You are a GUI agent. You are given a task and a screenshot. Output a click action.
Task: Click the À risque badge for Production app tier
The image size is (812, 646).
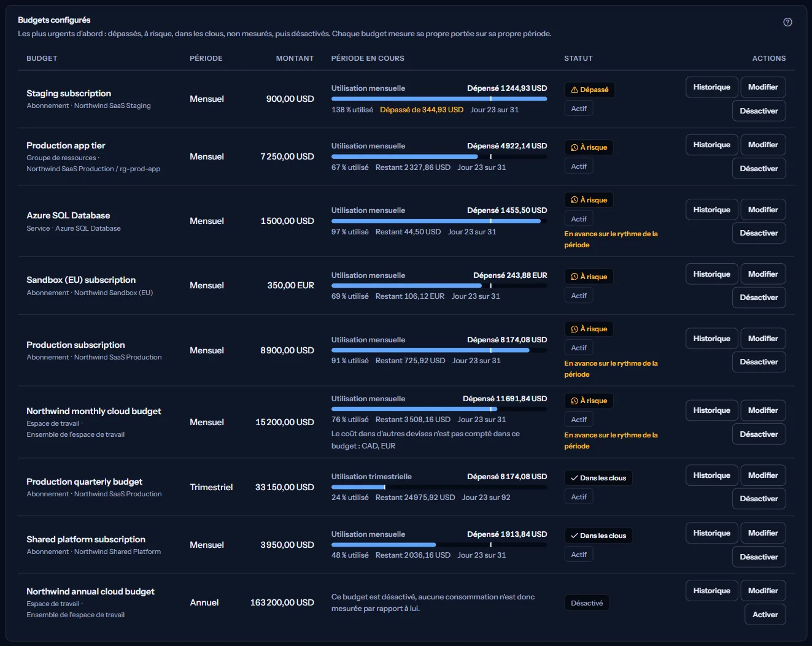click(x=589, y=147)
